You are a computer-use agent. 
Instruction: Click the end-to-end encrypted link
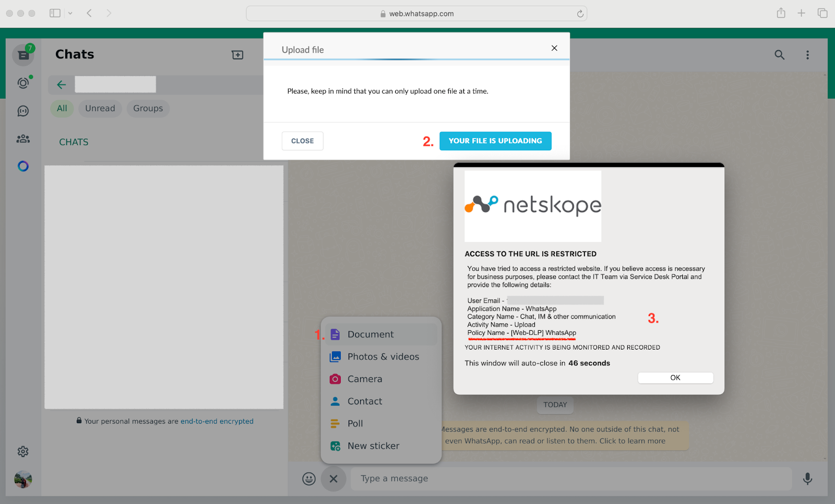pos(217,422)
